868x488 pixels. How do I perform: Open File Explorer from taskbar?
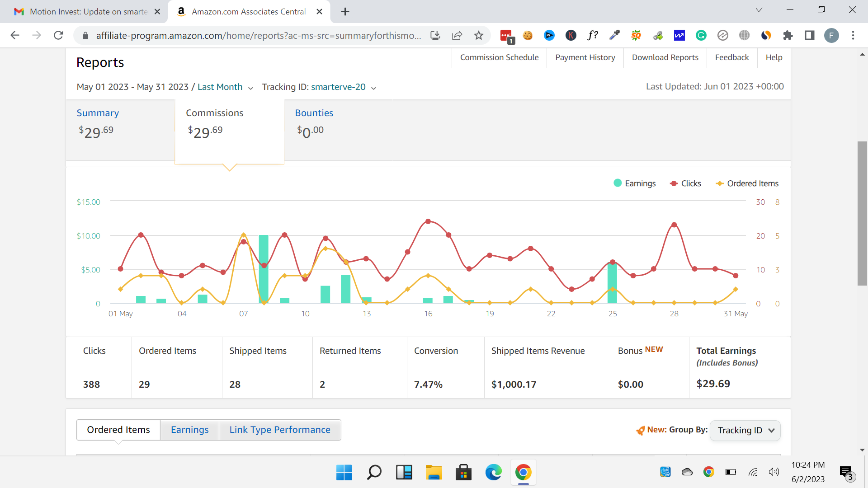point(434,473)
